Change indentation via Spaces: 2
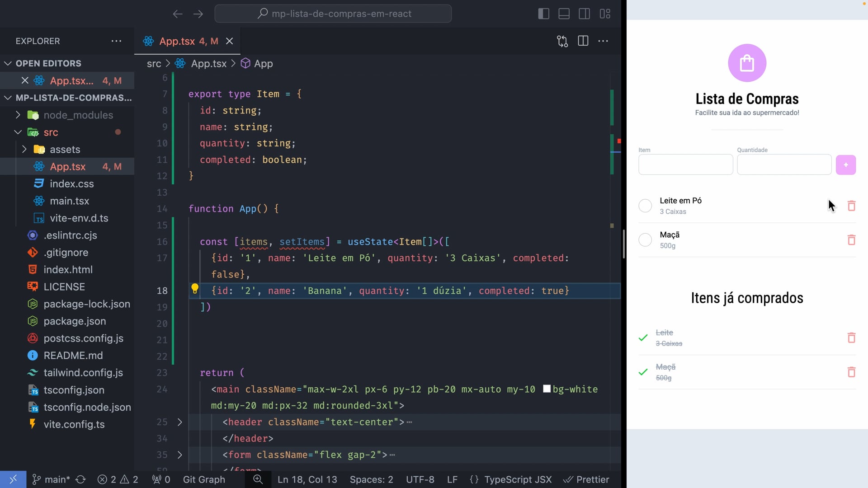The height and width of the screenshot is (488, 868). click(371, 479)
